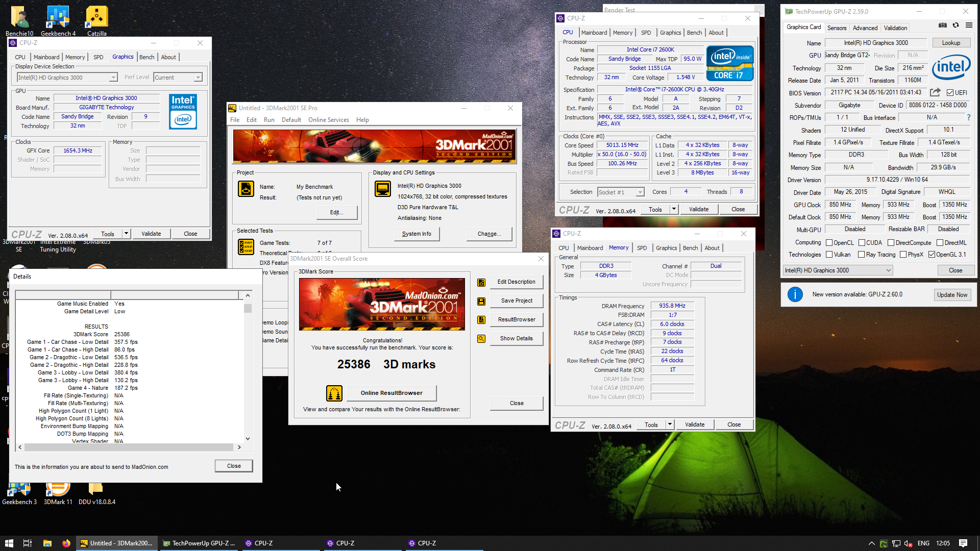Viewport: 980px width, 551px height.
Task: Open the Geekbench 4 desktop shortcut
Action: click(x=58, y=21)
